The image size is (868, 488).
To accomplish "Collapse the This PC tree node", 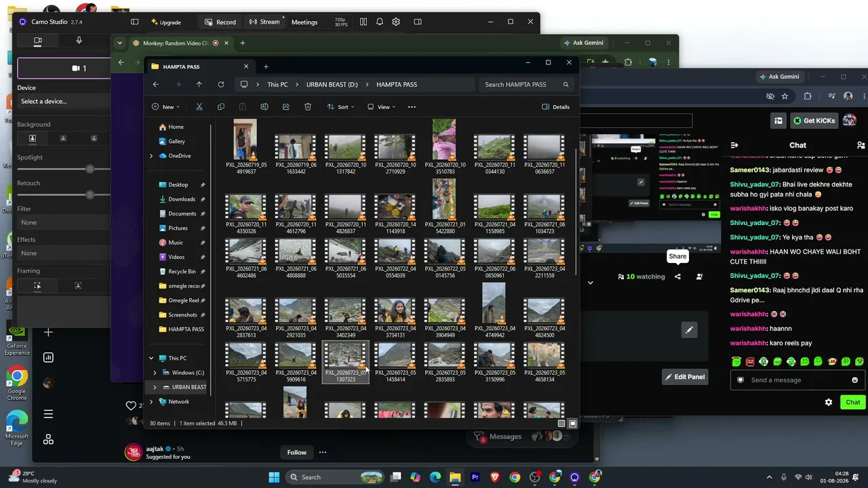I will click(x=151, y=358).
